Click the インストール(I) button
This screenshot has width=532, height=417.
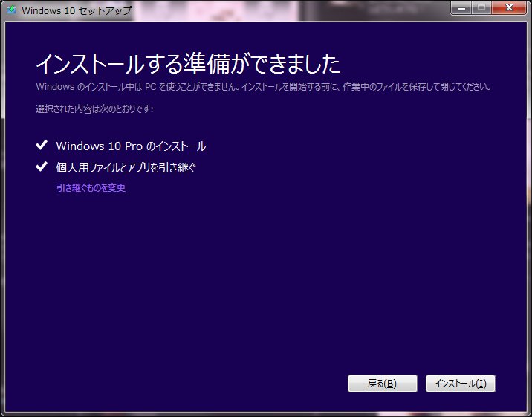click(x=461, y=384)
